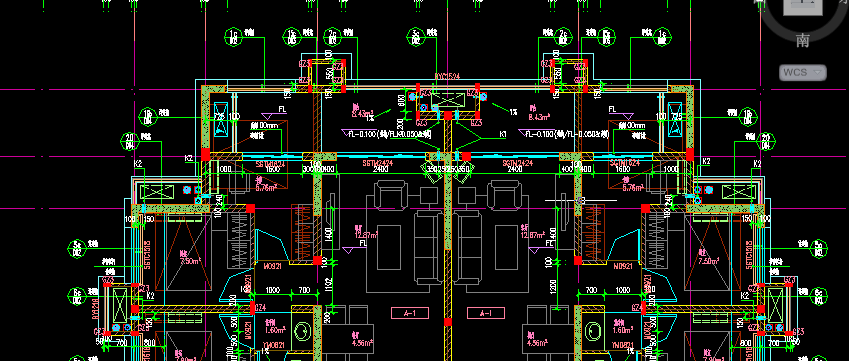Viewport: 849px width, 361px height.
Task: Select the A-1 tag in the right unit
Action: [x=486, y=313]
